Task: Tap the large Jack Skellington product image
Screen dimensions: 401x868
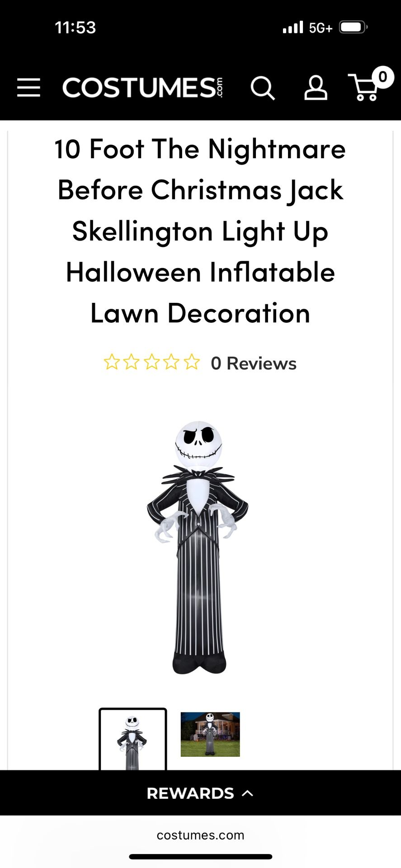Action: [x=198, y=547]
